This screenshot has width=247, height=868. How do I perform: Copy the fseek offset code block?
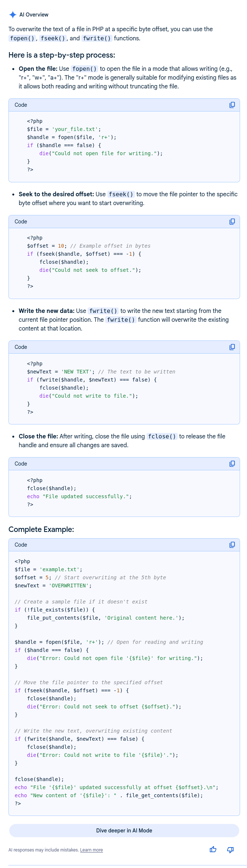coord(232,222)
